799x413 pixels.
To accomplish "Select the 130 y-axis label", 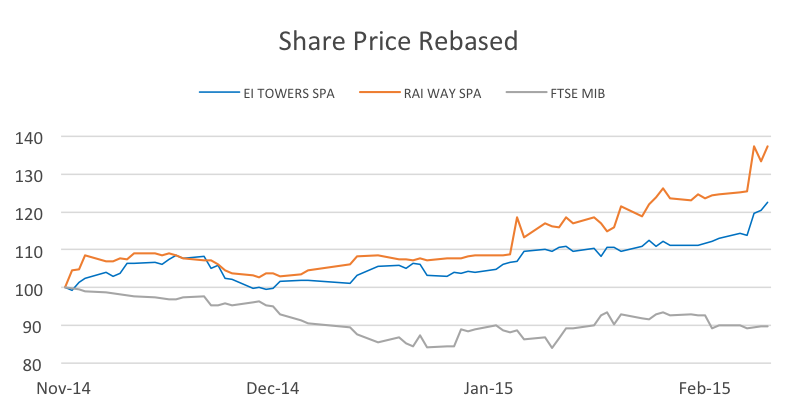I will pos(31,176).
